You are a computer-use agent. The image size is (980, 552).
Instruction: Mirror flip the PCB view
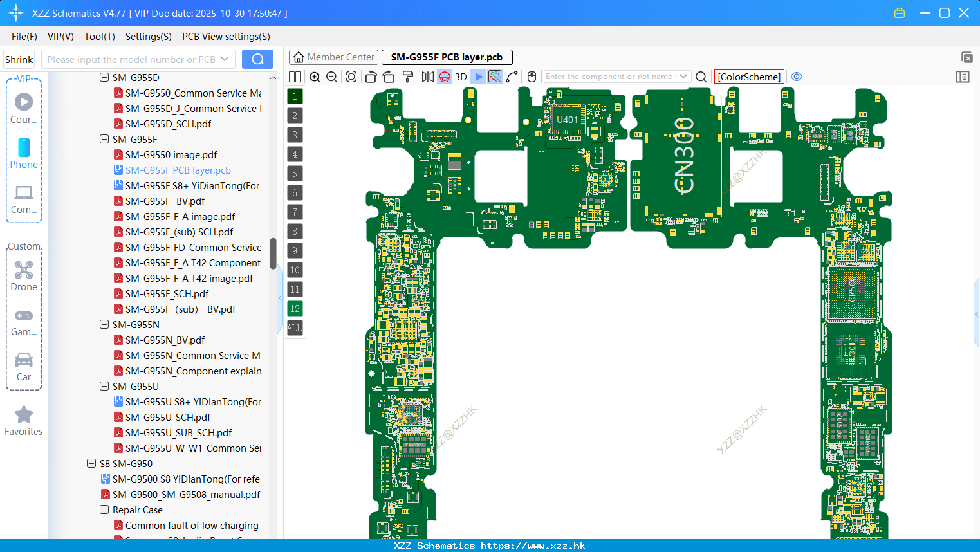click(427, 77)
